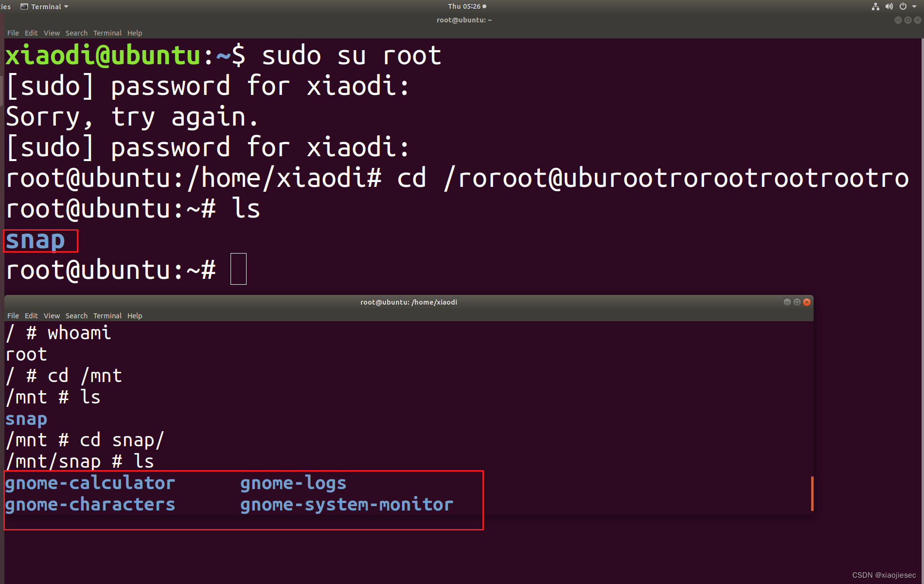924x584 pixels.
Task: Click the CSDN @xiaojiesec watermark text
Action: click(x=884, y=574)
